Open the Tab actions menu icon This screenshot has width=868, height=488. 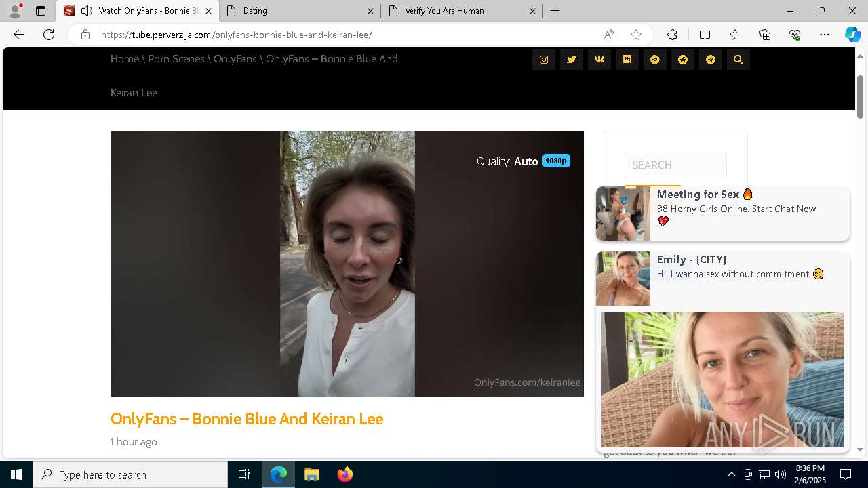[x=41, y=11]
